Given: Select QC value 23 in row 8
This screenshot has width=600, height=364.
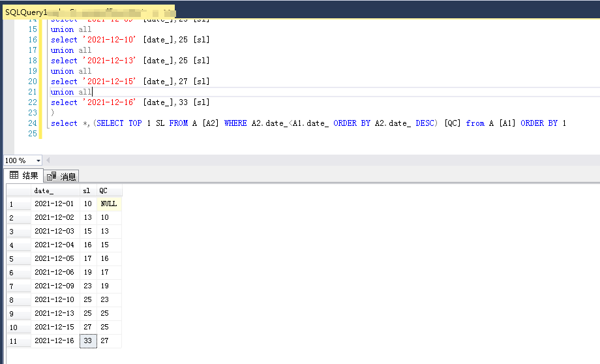Looking at the screenshot, I should 109,299.
